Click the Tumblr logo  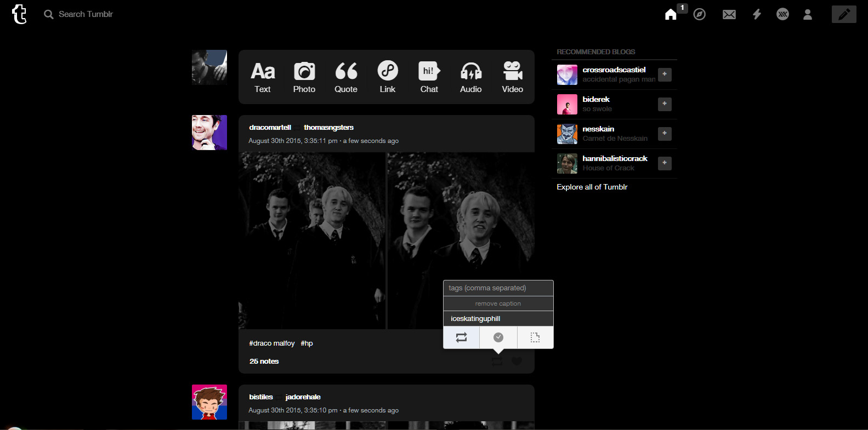(19, 14)
